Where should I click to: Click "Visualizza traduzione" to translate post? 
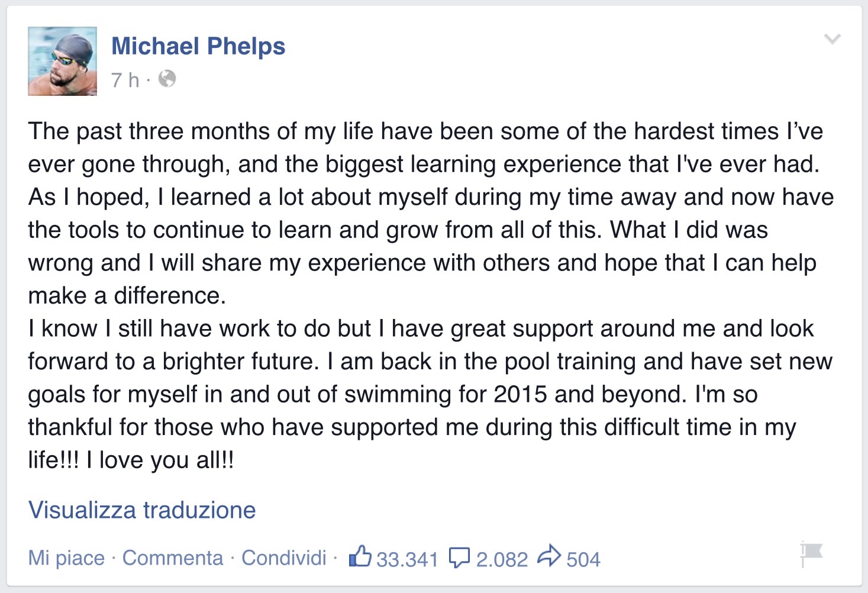tap(142, 510)
